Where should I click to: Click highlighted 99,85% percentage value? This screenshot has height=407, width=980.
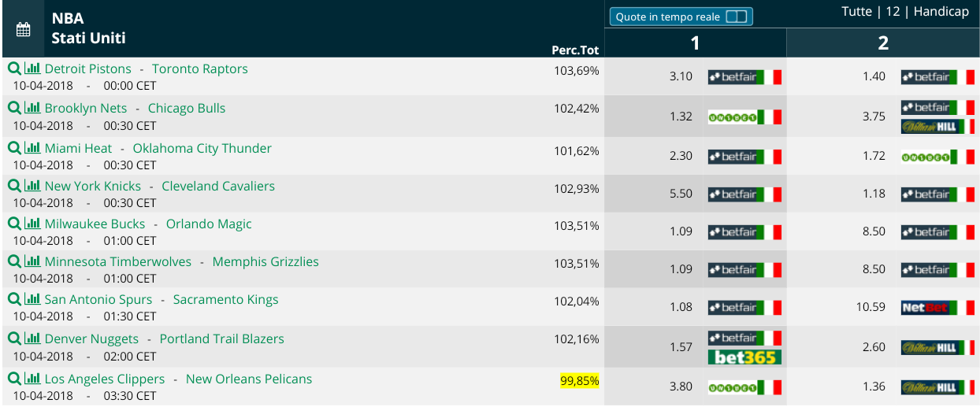pos(579,380)
